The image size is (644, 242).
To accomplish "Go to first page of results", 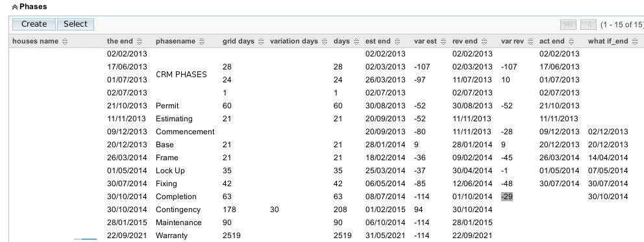I will [569, 25].
